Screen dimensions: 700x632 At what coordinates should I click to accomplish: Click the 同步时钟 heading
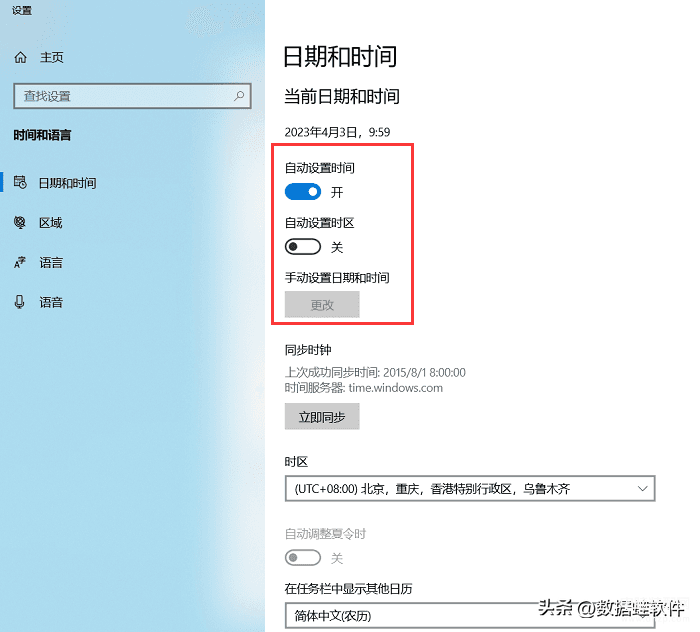click(x=308, y=350)
